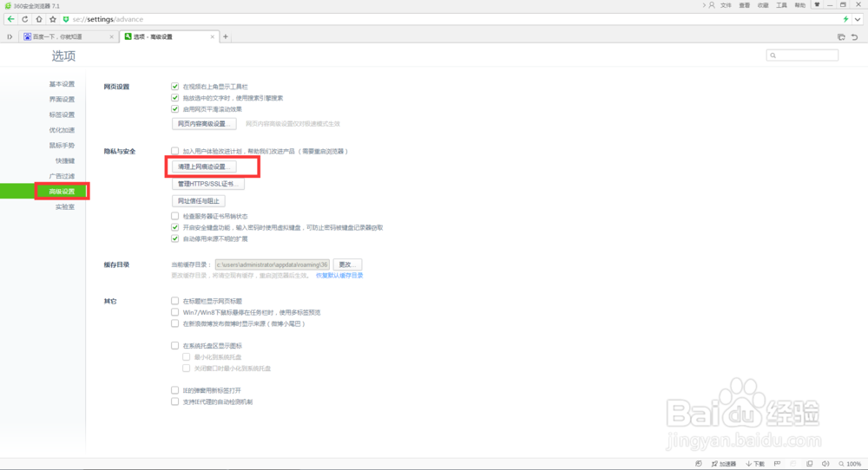Open the sidebar toggle left of the tabs
This screenshot has height=470, width=868.
point(10,37)
